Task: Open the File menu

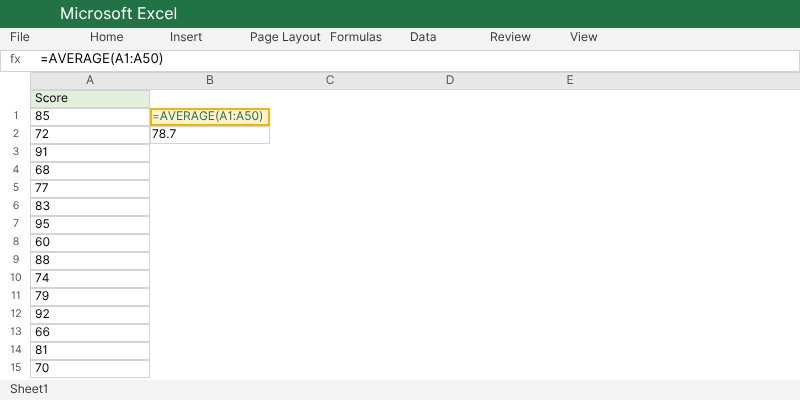Action: point(20,37)
